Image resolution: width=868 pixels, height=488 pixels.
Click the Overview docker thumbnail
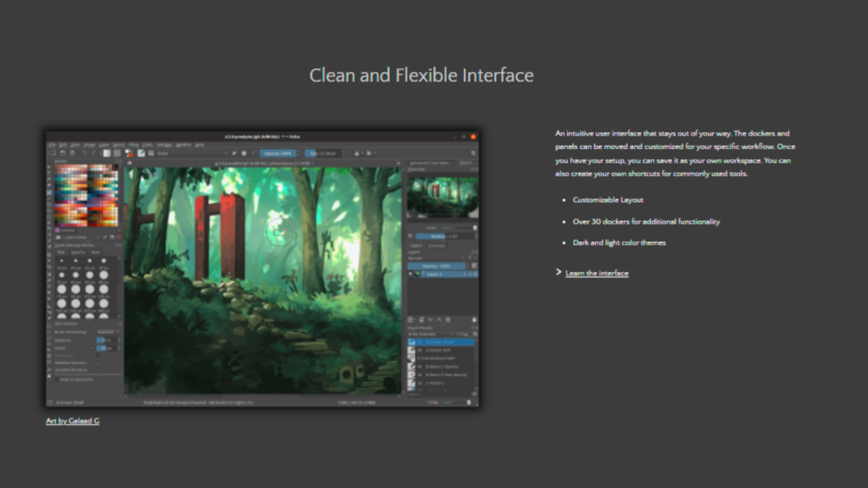pyautogui.click(x=442, y=197)
